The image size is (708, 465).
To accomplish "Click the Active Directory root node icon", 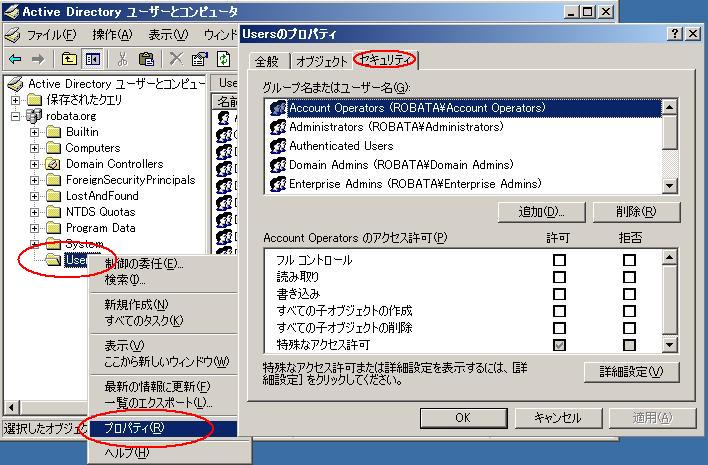I will point(15,84).
